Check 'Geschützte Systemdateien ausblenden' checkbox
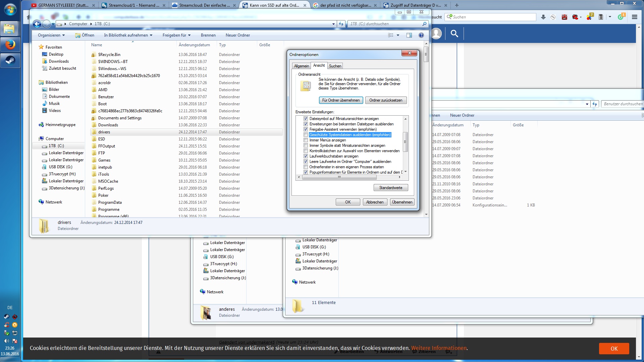 (x=306, y=135)
